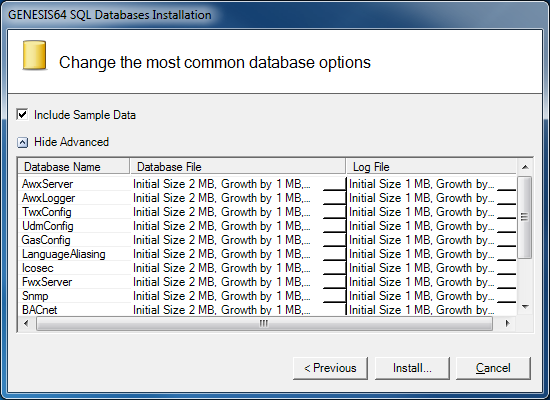Go back with the Previous button
This screenshot has width=550, height=400.
point(330,368)
